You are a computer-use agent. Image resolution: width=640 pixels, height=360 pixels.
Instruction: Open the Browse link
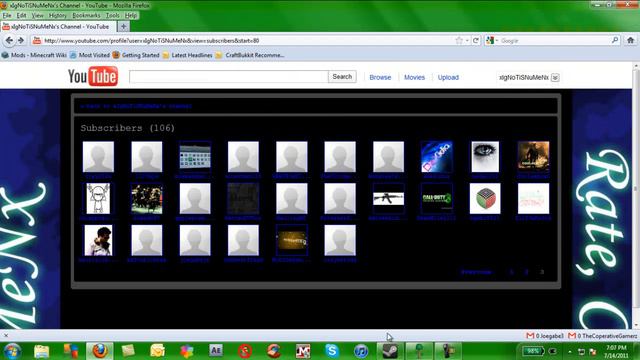380,77
